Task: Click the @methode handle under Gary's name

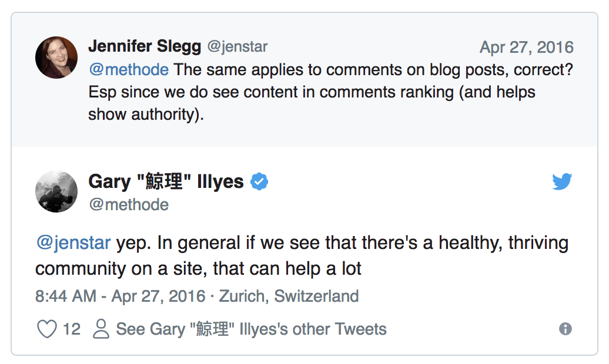Action: tap(128, 204)
